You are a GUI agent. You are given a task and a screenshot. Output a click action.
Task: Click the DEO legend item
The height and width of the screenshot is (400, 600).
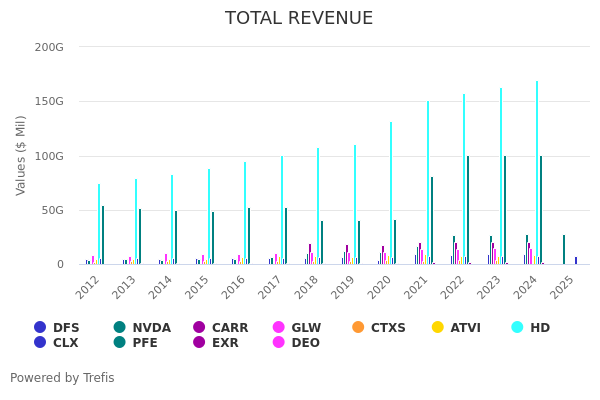coord(297,343)
